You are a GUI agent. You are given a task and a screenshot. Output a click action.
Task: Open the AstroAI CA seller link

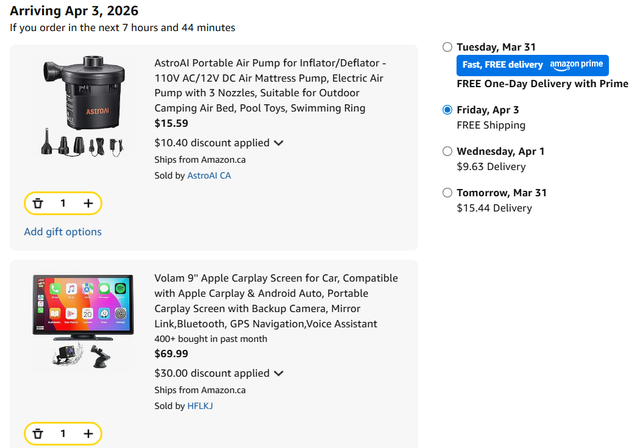coord(209,175)
